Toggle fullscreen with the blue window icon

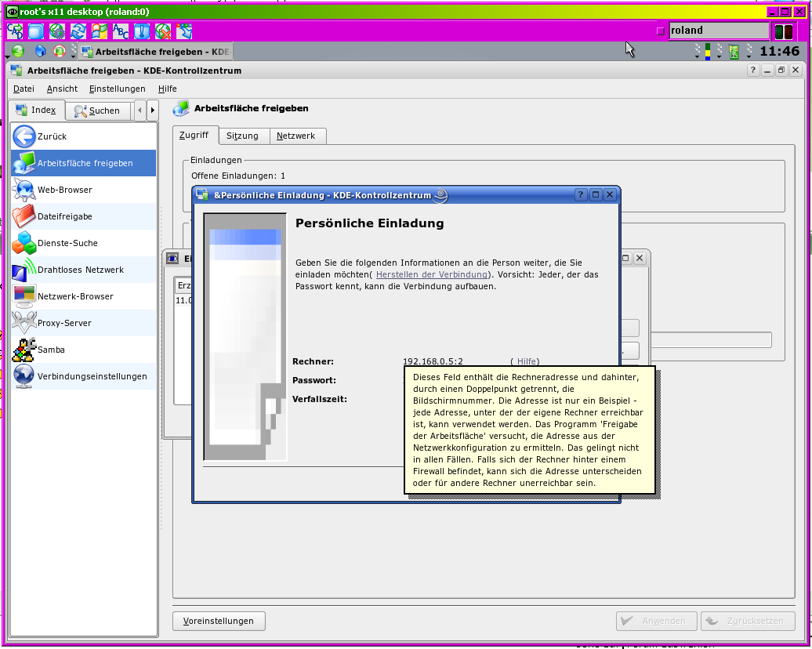pos(36,31)
